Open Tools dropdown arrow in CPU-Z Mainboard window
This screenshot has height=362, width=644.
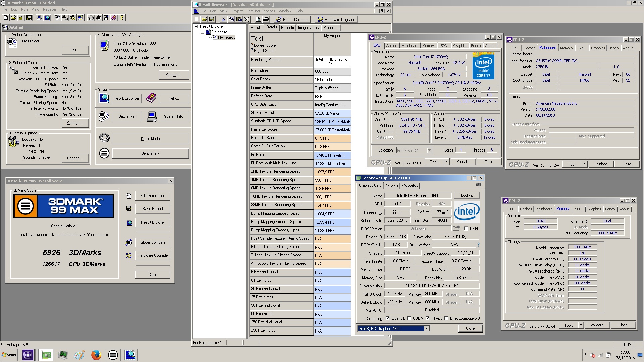click(584, 164)
